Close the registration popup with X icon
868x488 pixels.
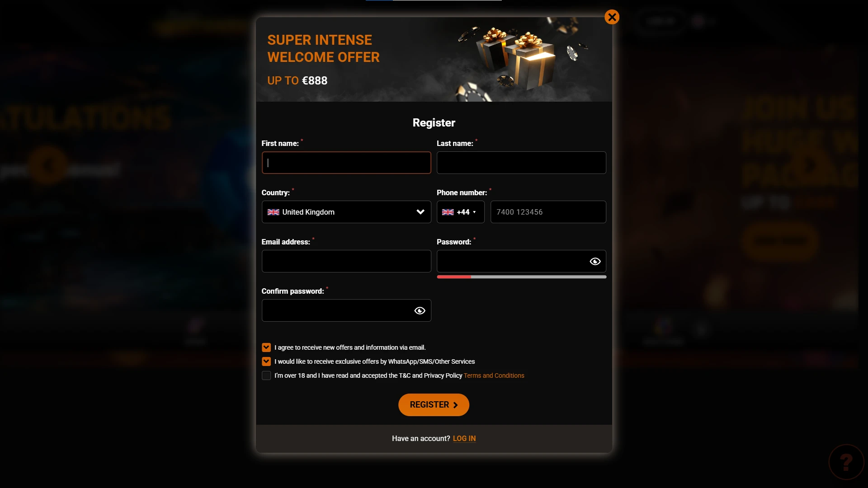point(612,17)
